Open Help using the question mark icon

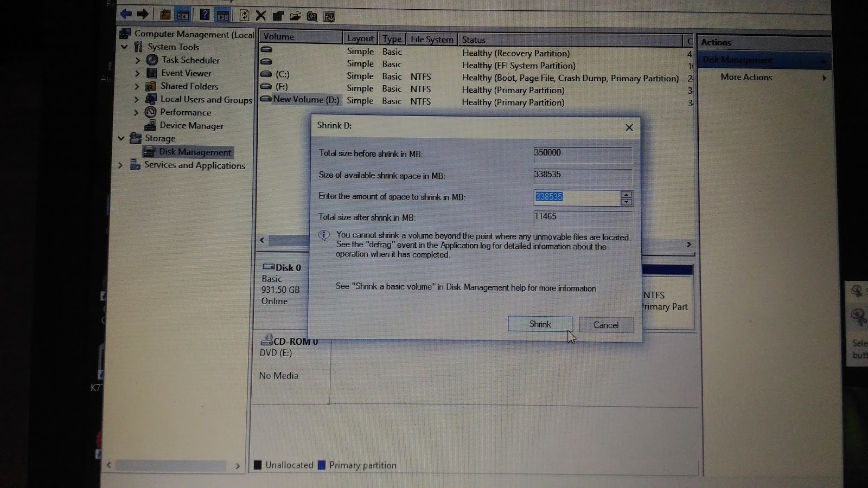tap(205, 14)
